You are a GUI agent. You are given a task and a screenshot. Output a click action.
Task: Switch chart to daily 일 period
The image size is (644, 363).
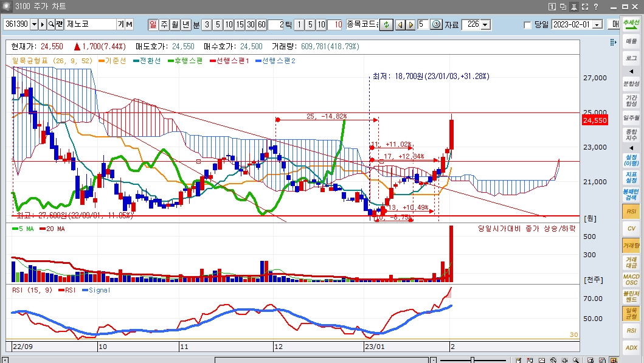(153, 24)
